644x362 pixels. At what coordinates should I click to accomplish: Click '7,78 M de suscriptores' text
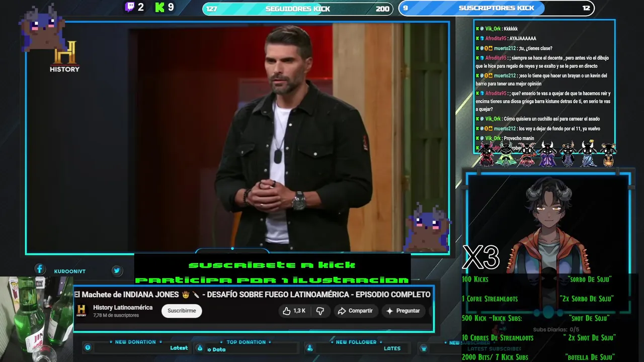tap(116, 315)
